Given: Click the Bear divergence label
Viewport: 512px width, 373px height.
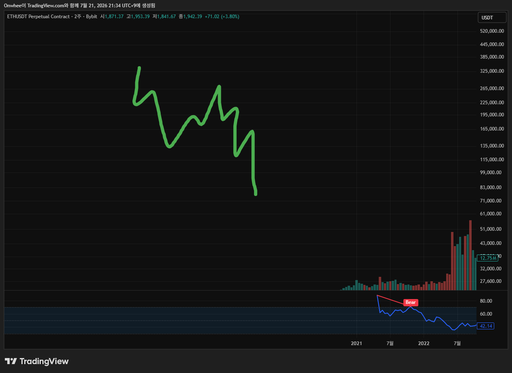Looking at the screenshot, I should coord(410,302).
